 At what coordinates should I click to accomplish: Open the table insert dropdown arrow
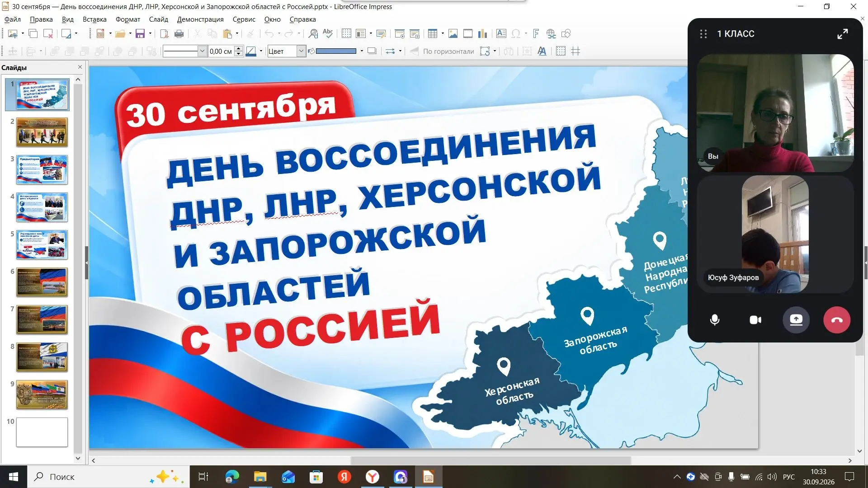point(443,33)
